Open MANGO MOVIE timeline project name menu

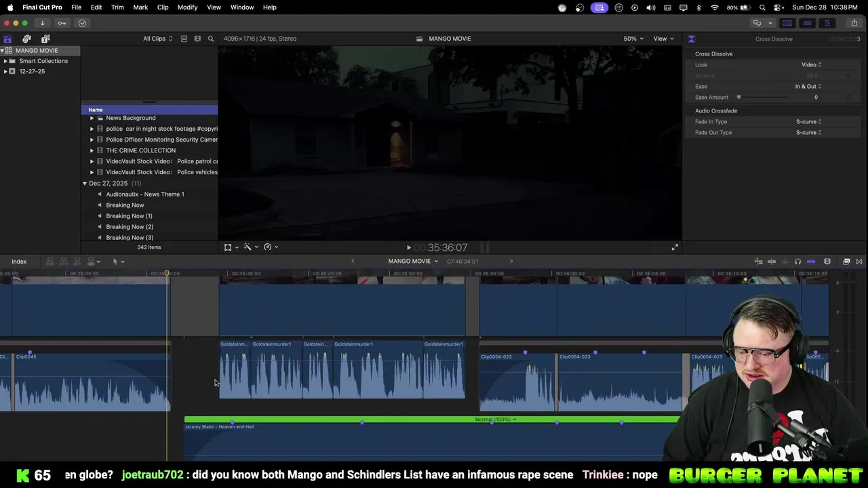(413, 262)
